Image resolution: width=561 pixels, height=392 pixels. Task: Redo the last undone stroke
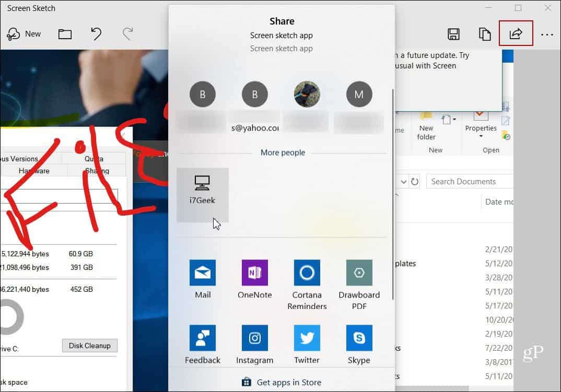click(x=127, y=34)
